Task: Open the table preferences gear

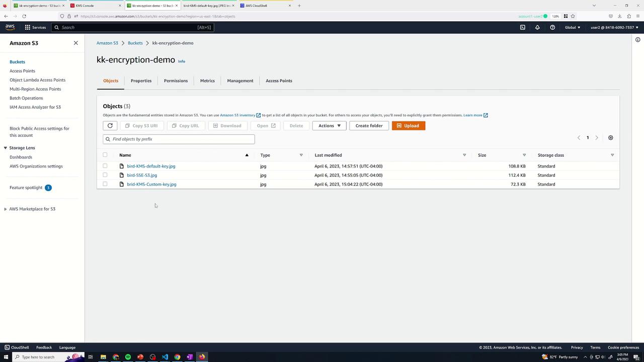Action: (x=611, y=138)
